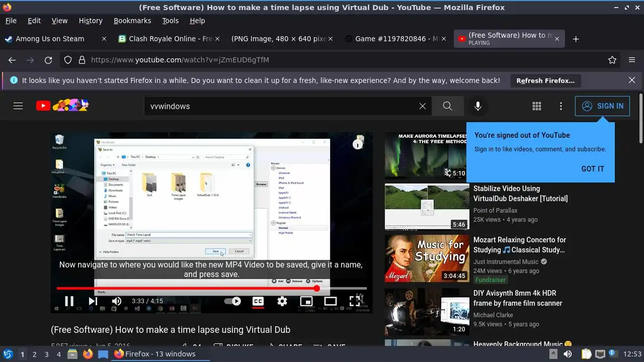This screenshot has height=362, width=644.
Task: Turn off closed captions
Action: (258, 301)
